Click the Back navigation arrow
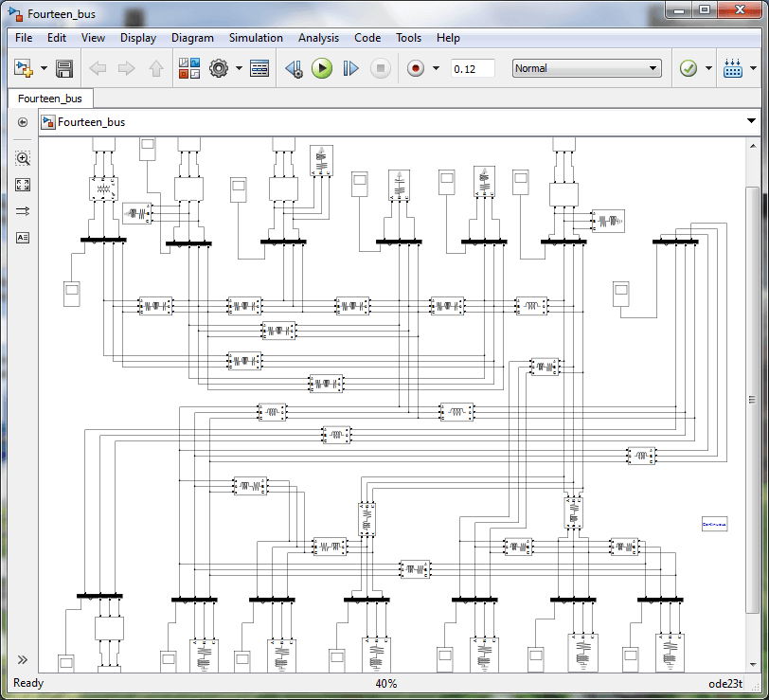Viewport: 769px width, 700px height. coord(98,68)
